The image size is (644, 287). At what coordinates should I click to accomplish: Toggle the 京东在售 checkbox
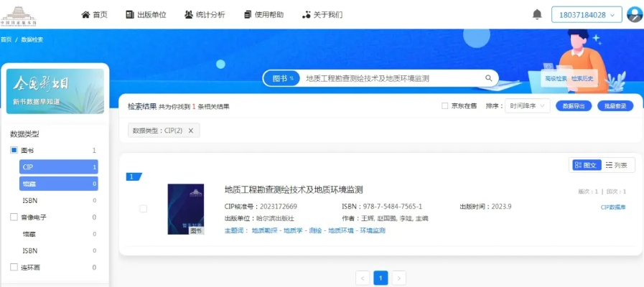[445, 106]
